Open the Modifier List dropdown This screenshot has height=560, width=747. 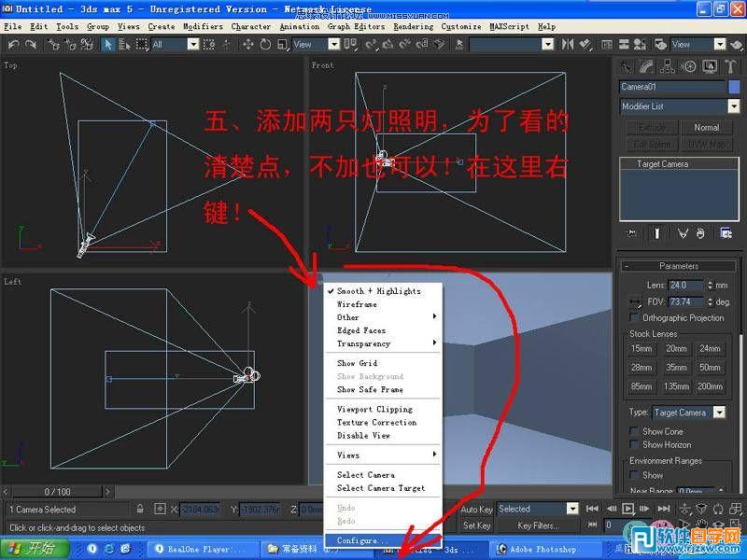[734, 105]
